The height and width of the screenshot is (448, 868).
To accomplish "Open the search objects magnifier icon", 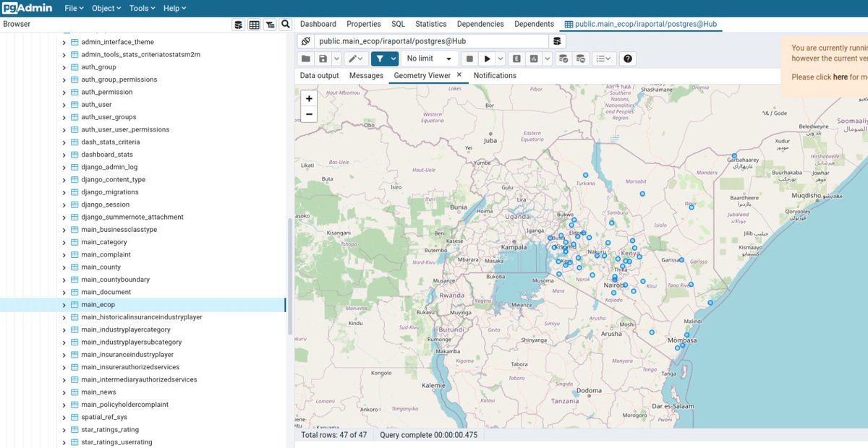I will tap(286, 25).
